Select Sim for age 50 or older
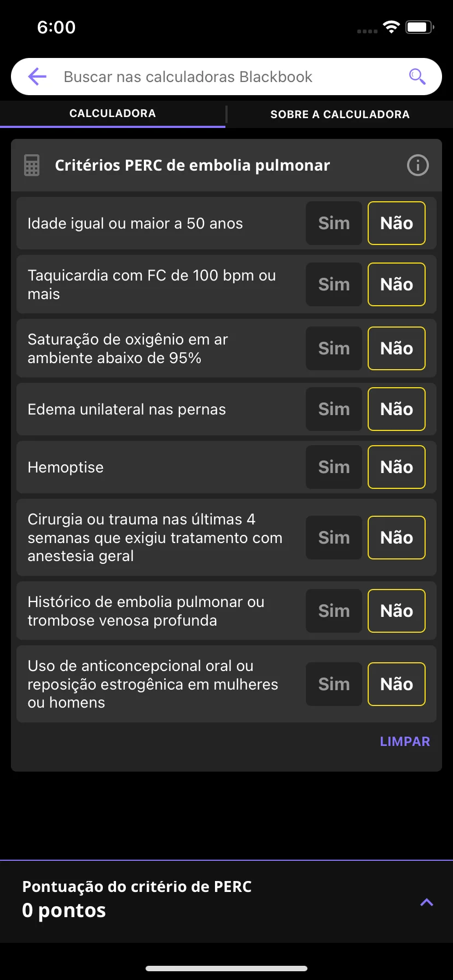The image size is (453, 980). pyautogui.click(x=334, y=223)
